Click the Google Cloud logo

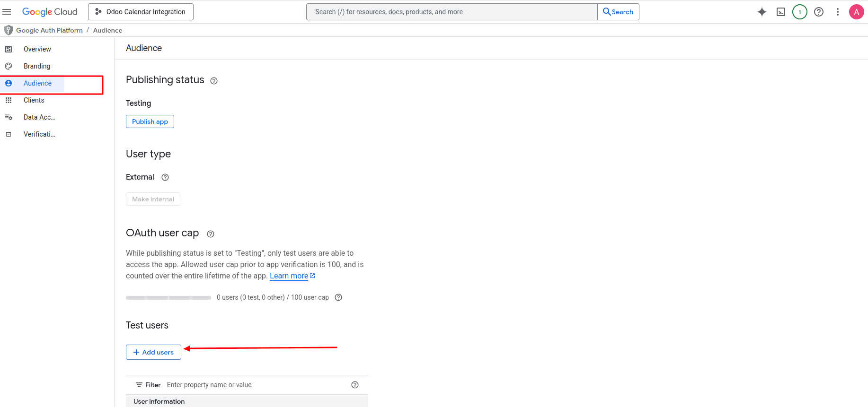(x=50, y=12)
